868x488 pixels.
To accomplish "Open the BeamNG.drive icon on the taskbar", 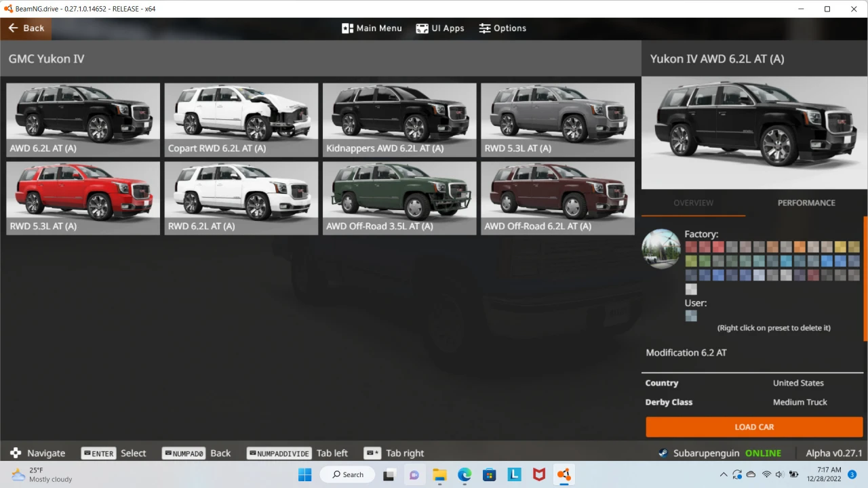I will (564, 474).
